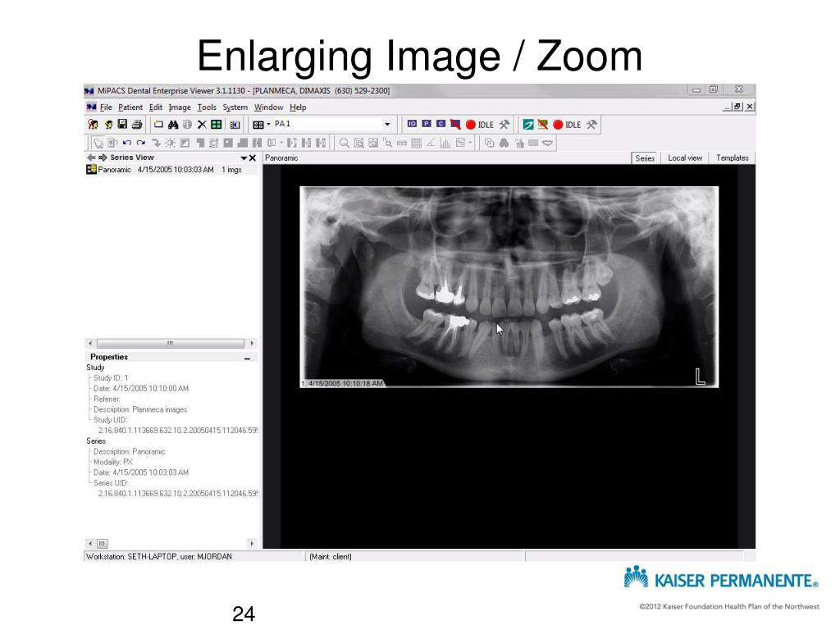Click the Properties horizontal scrollbar thumb
Screen dimensions: 840x630
point(102,544)
